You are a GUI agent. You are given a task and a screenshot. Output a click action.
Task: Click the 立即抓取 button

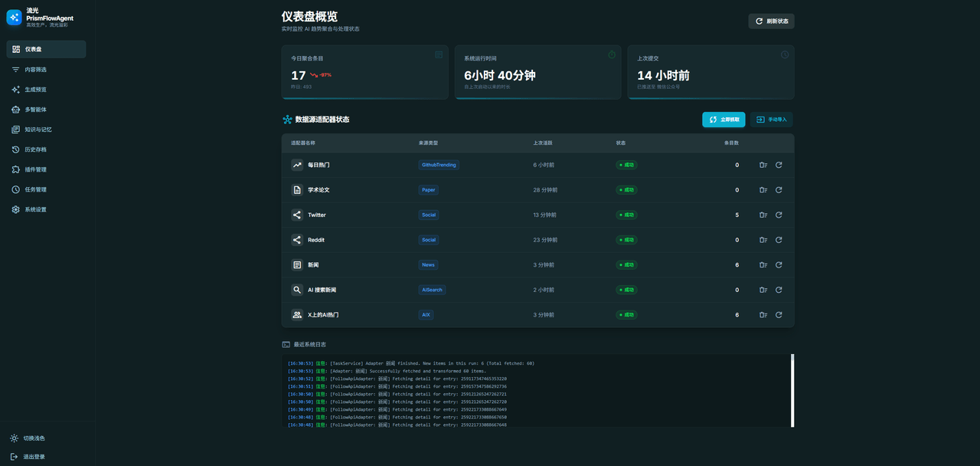[724, 120]
